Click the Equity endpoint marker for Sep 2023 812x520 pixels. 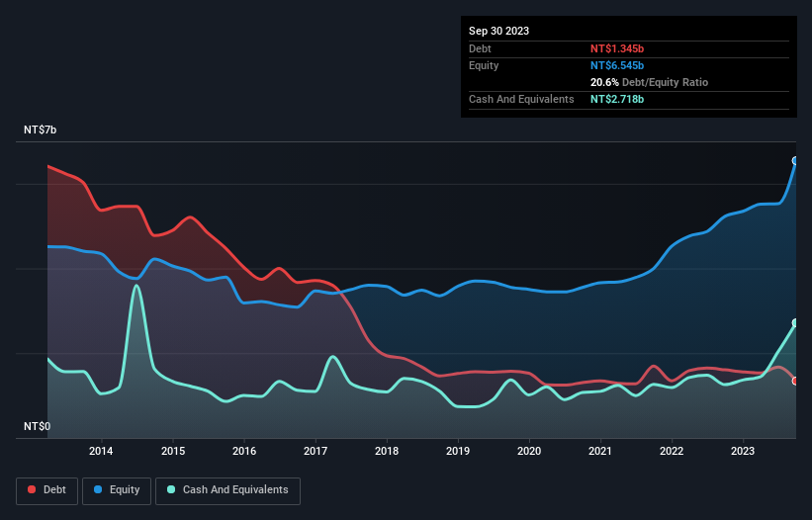coord(795,161)
